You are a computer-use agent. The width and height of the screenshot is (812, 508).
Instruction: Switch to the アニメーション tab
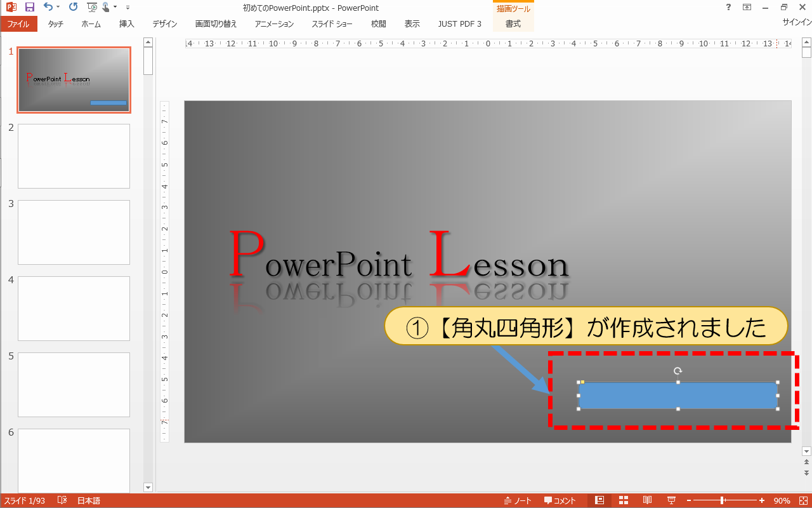click(x=275, y=24)
